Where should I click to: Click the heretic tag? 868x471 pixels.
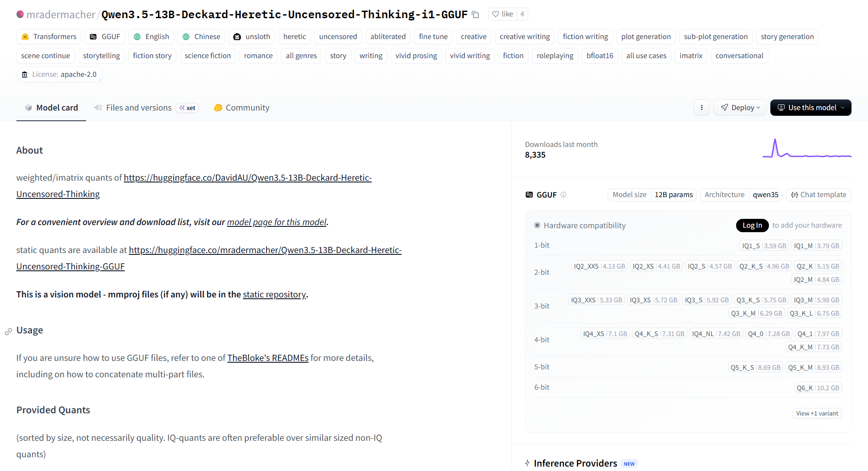coord(295,36)
